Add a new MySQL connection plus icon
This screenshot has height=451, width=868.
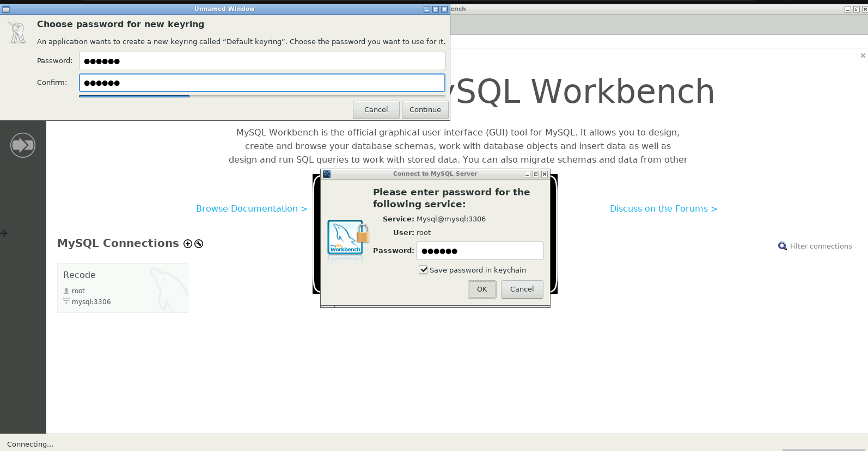[x=188, y=244]
